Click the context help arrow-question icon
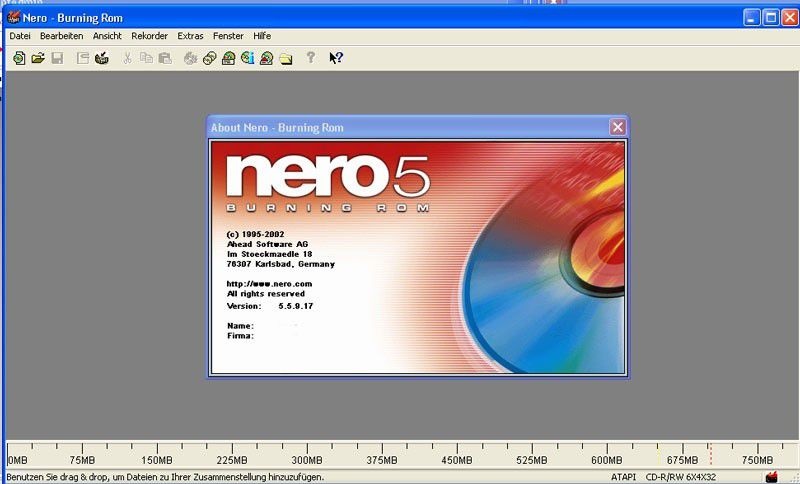This screenshot has width=800, height=484. [x=336, y=58]
